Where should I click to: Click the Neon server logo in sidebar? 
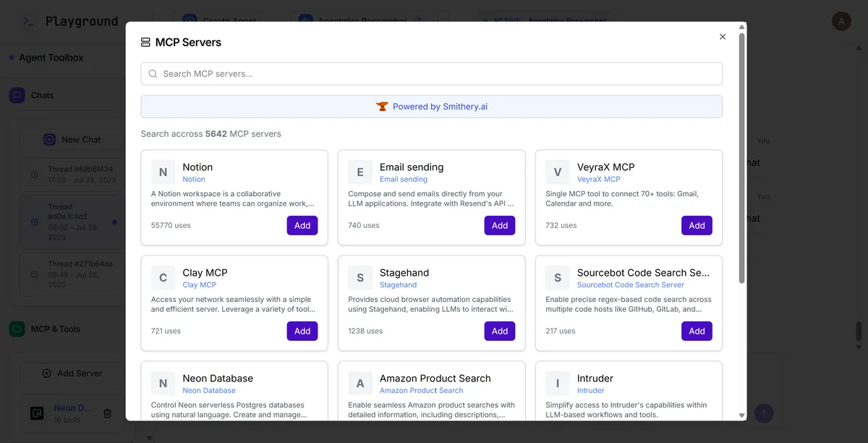pyautogui.click(x=35, y=413)
